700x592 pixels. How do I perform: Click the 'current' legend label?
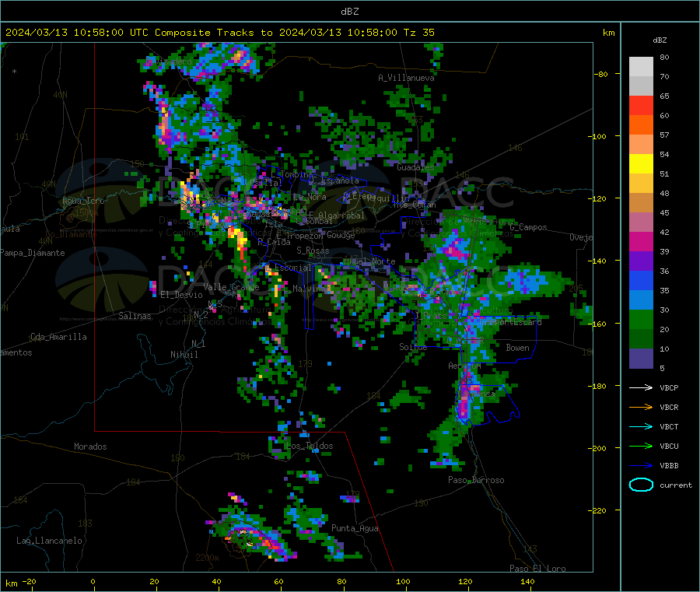click(675, 485)
